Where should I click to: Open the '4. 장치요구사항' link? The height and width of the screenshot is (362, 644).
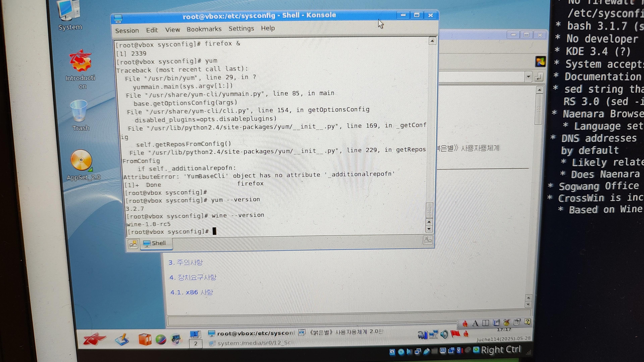pyautogui.click(x=193, y=277)
